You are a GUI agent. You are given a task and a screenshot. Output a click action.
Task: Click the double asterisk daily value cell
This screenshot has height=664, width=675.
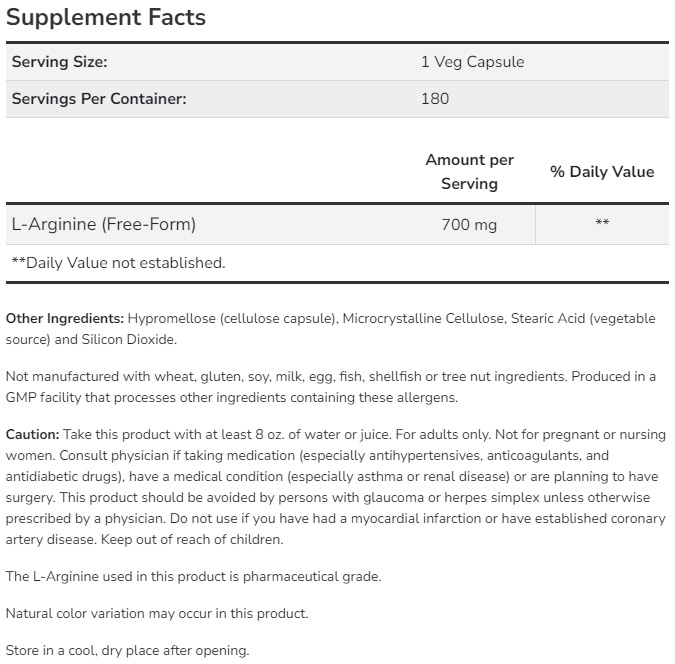click(602, 223)
